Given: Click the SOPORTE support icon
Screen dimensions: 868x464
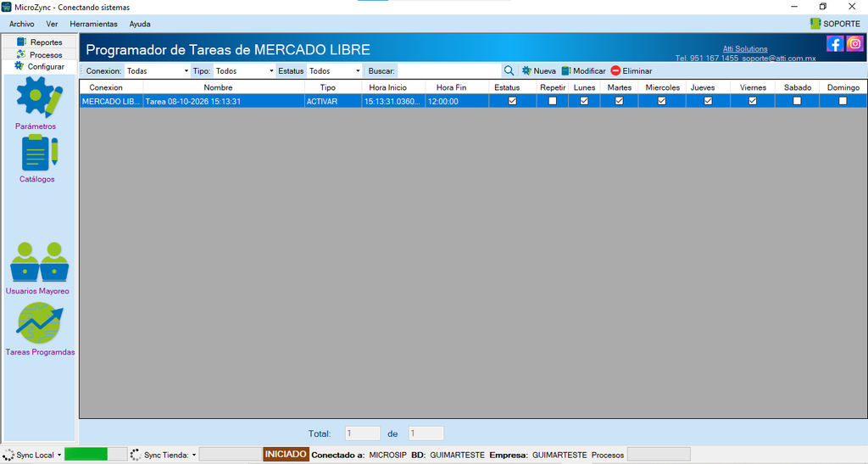Looking at the screenshot, I should click(x=815, y=23).
